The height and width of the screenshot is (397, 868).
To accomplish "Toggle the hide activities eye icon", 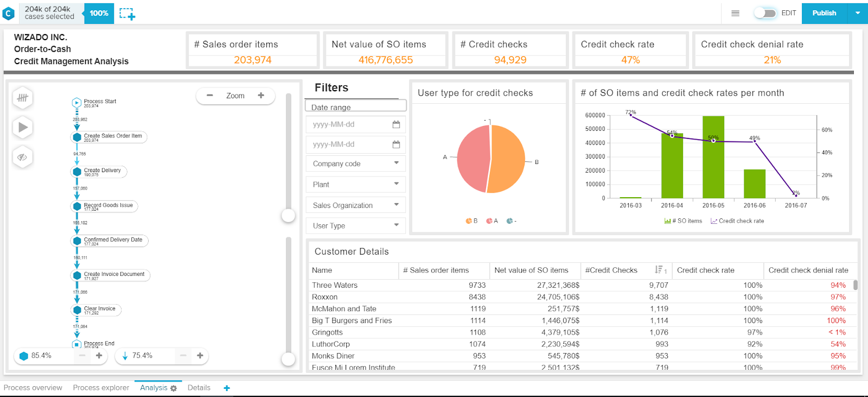I will click(22, 157).
